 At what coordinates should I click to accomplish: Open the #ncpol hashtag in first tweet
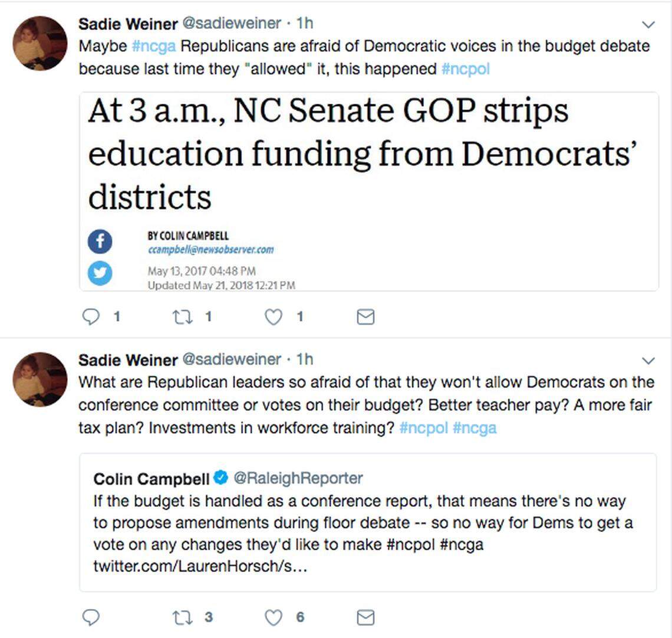465,68
